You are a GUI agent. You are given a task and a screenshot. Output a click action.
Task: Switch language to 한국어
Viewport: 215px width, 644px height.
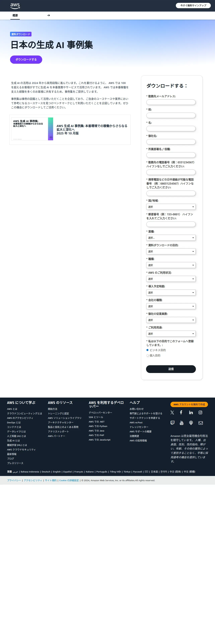(x=164, y=472)
